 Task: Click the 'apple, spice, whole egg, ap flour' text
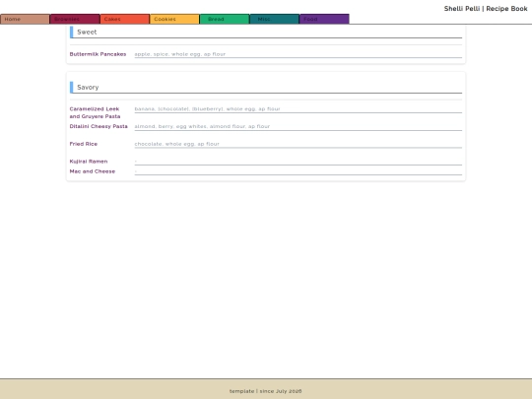coord(180,54)
